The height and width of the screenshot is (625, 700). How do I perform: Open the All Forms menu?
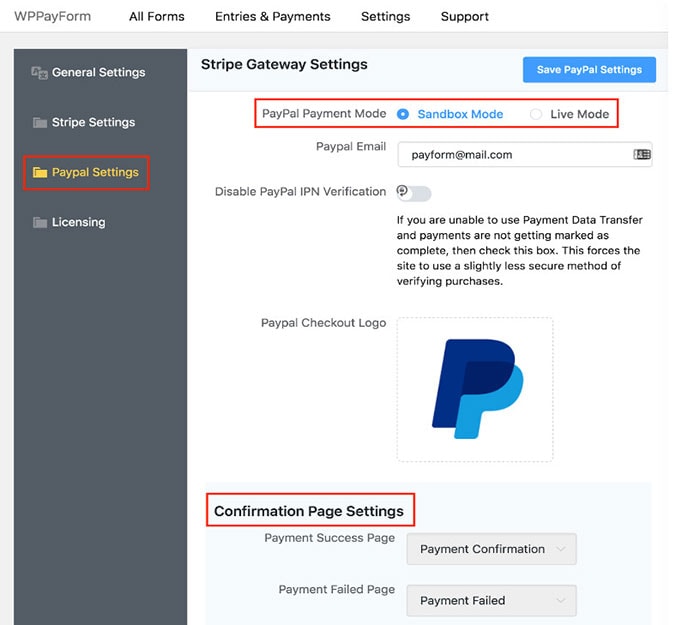[157, 16]
